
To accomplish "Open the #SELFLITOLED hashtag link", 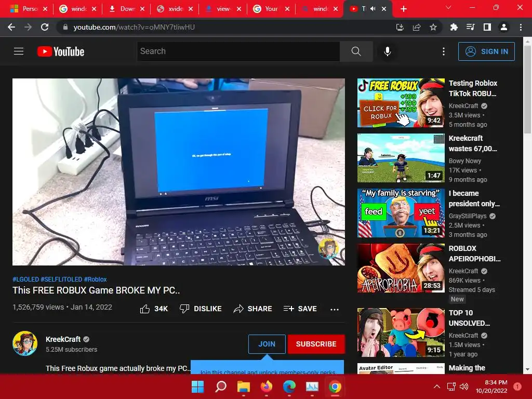I will (61, 279).
